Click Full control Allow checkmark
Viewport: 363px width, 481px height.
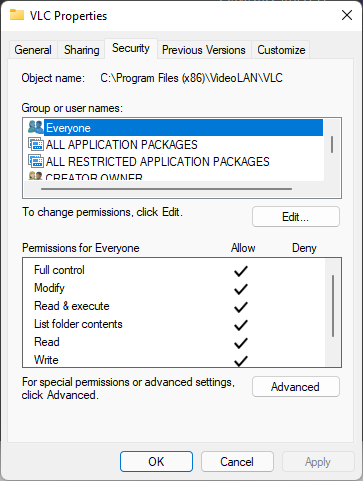click(241, 271)
